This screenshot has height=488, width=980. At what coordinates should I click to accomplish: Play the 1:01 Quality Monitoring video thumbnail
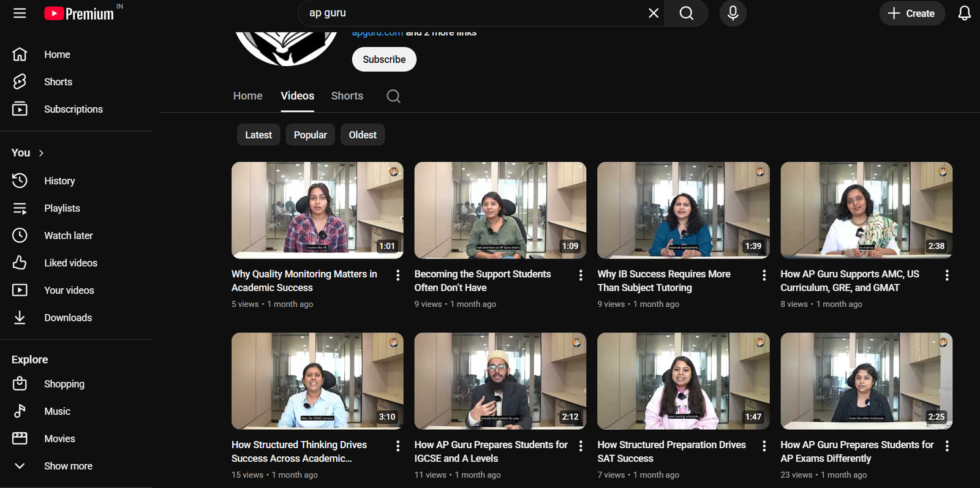pyautogui.click(x=317, y=210)
